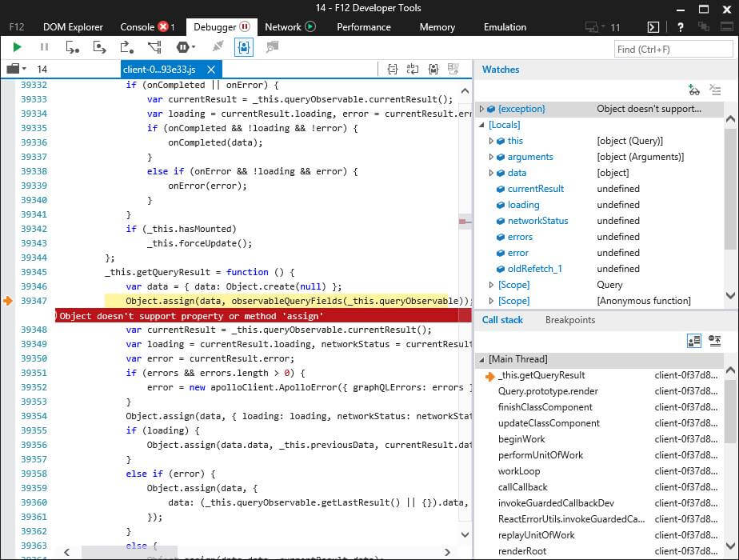Focus the Find (Ctrl+F) search box
The width and height of the screenshot is (739, 560).
673,49
